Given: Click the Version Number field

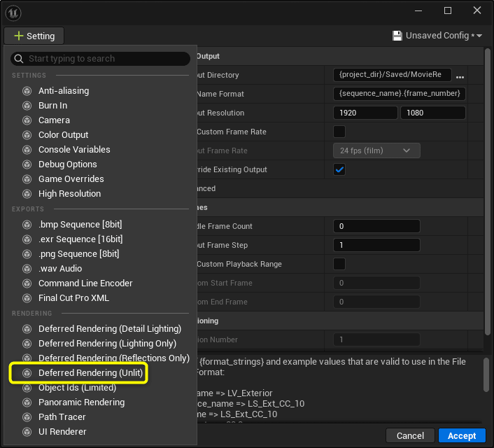Looking at the screenshot, I should [x=376, y=340].
